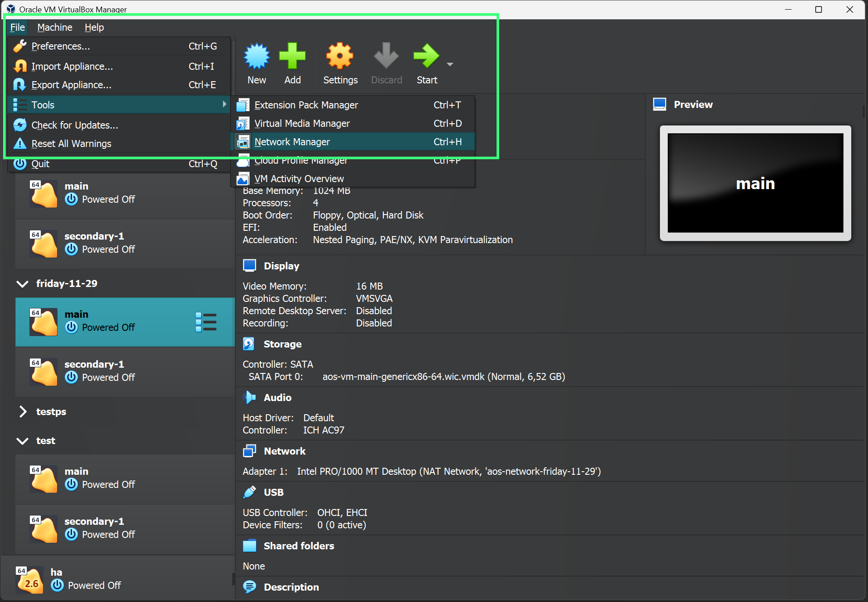Image resolution: width=868 pixels, height=602 pixels.
Task: Collapse the friday-11-29 group
Action: coord(22,284)
